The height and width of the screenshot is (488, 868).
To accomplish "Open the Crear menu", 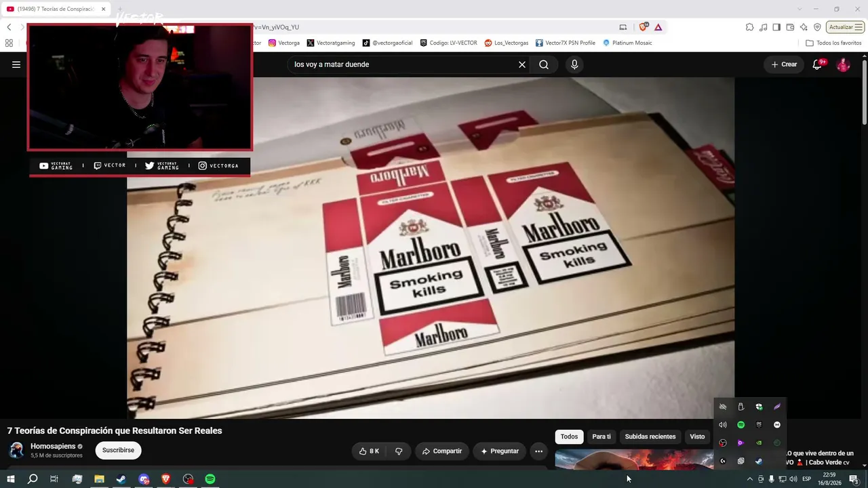I will point(784,64).
